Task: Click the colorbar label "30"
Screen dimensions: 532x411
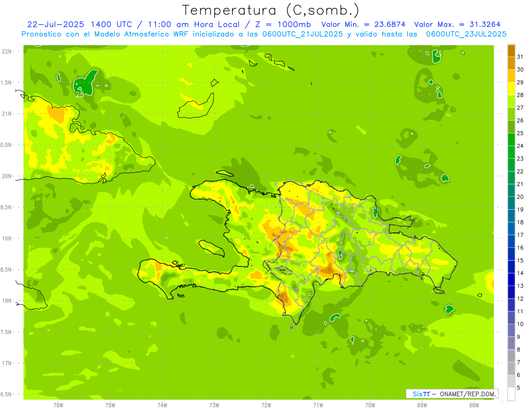Action: (x=520, y=70)
